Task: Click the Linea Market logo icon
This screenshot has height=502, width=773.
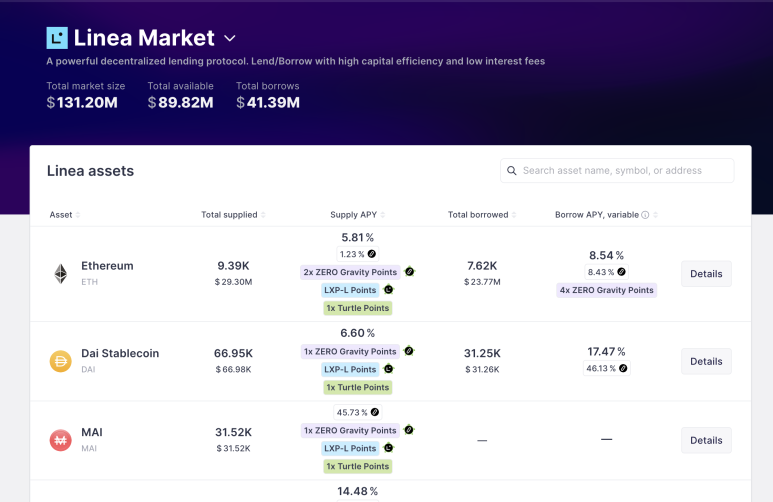Action: (x=57, y=38)
